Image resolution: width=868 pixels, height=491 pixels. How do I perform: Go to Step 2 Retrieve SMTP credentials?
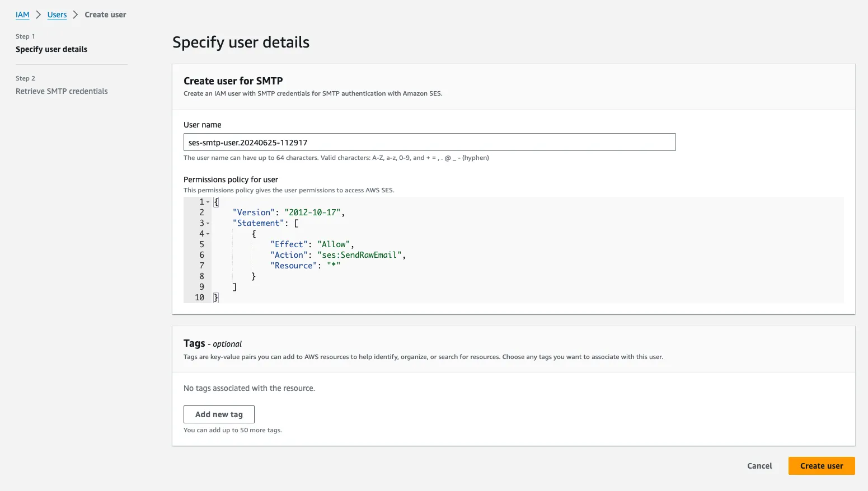coord(62,91)
